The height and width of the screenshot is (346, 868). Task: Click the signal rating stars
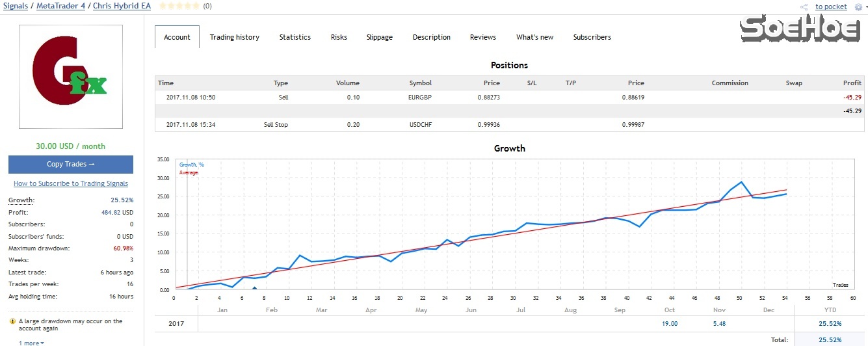point(179,7)
